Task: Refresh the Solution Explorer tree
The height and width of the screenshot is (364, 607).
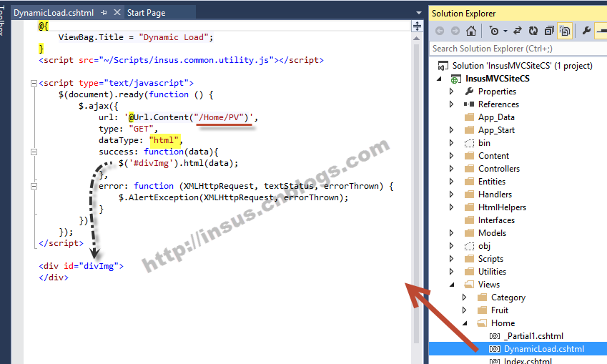Action: point(533,31)
